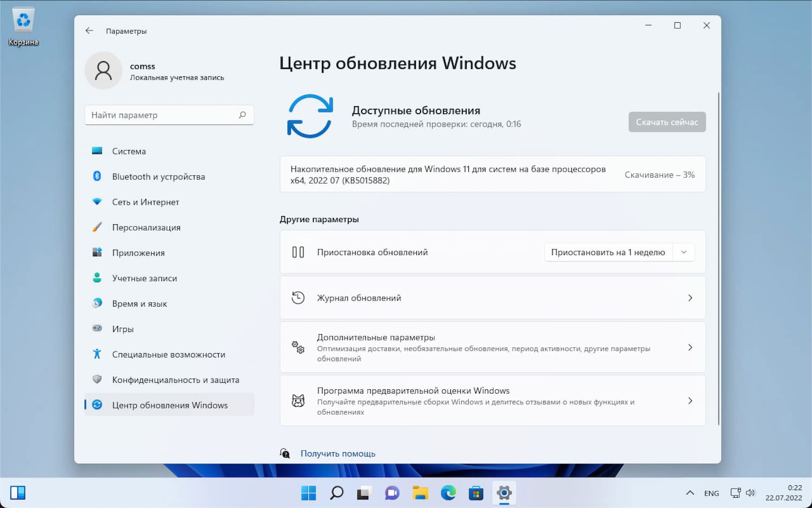The height and width of the screenshot is (508, 812).
Task: Open Журнал обновлений via its chevron
Action: point(690,297)
